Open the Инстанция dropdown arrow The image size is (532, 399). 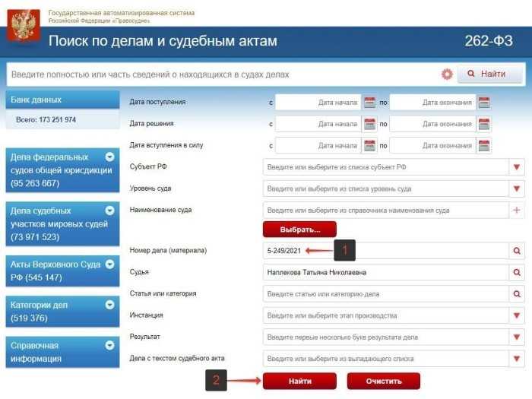517,315
